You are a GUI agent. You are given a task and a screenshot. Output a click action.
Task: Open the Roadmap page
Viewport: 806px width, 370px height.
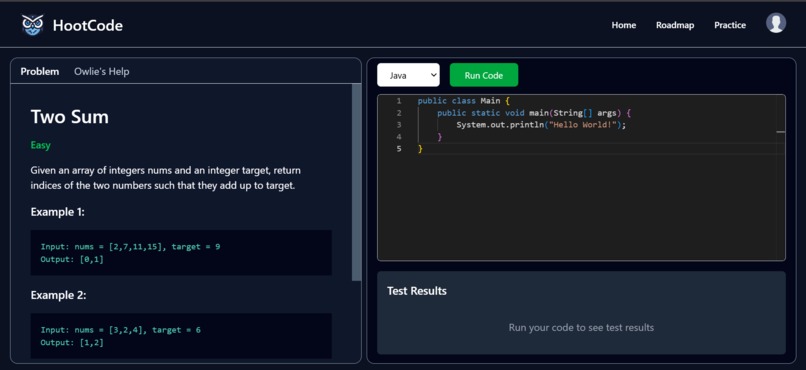tap(675, 25)
